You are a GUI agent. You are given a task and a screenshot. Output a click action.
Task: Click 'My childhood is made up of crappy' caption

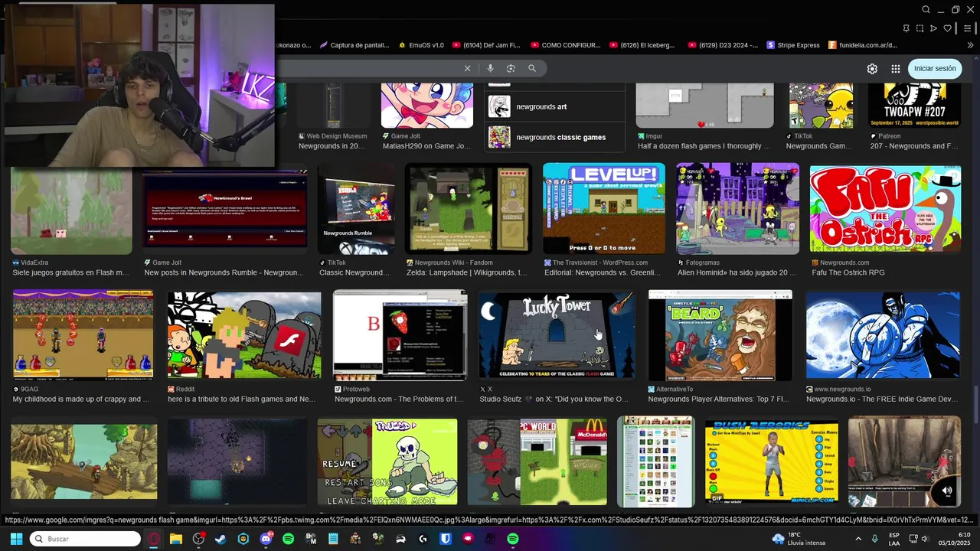click(x=81, y=399)
